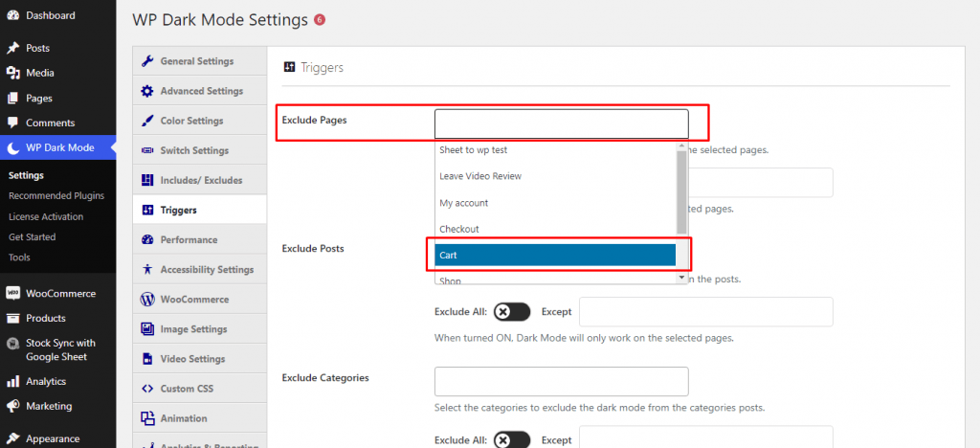Toggle Exclude All switch under Exclude Categories

(x=512, y=440)
